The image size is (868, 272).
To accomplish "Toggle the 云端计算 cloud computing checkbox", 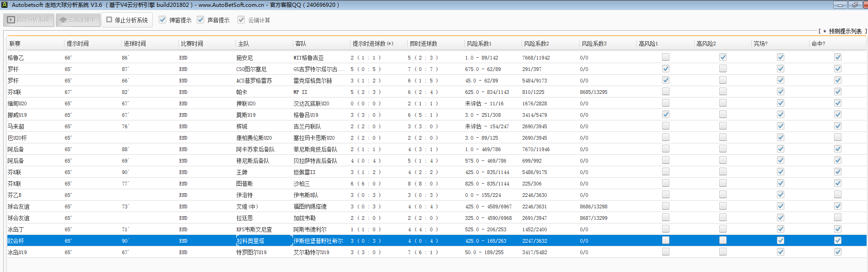I will point(241,20).
